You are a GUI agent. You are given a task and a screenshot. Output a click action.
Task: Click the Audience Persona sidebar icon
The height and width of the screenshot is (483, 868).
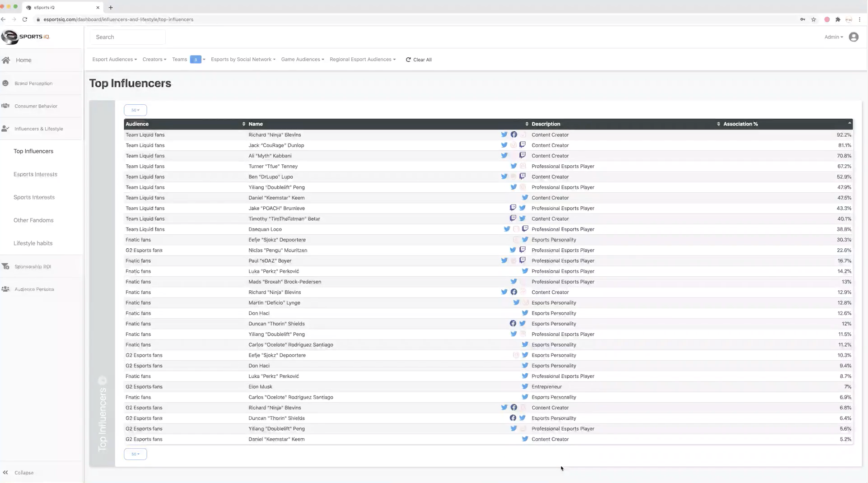click(5, 289)
